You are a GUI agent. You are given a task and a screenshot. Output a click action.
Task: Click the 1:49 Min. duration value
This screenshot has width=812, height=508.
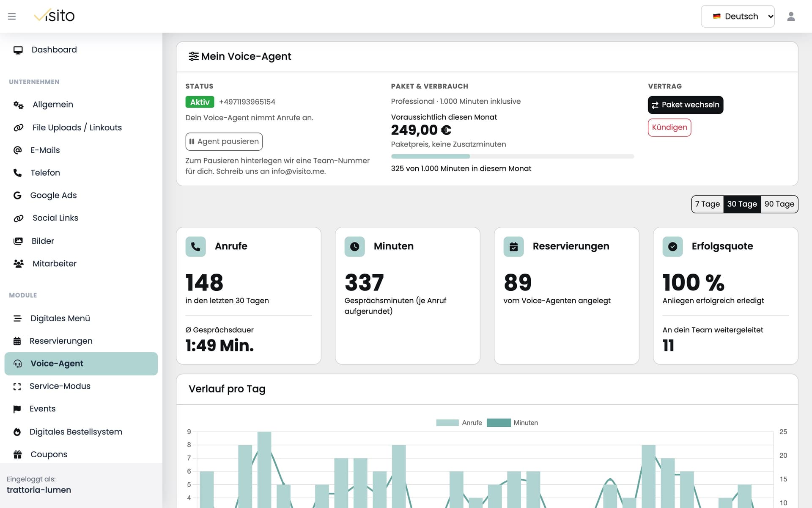point(219,345)
